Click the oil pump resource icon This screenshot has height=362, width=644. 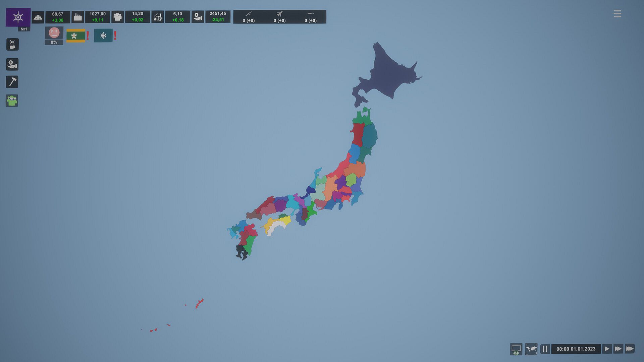pos(158,17)
